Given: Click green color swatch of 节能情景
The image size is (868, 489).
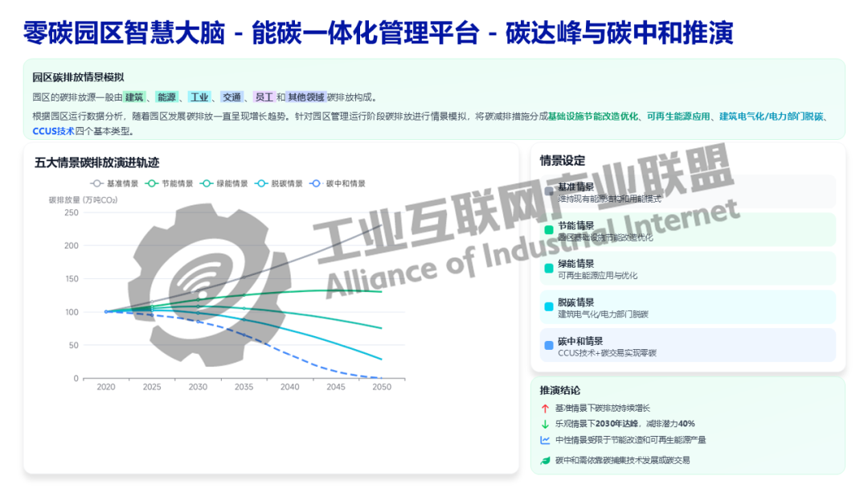Looking at the screenshot, I should coord(549,230).
